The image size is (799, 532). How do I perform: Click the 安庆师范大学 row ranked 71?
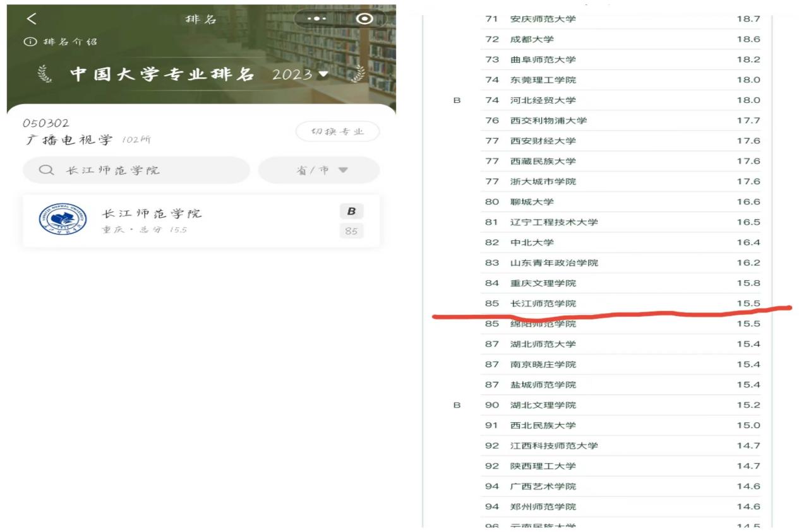coord(543,19)
